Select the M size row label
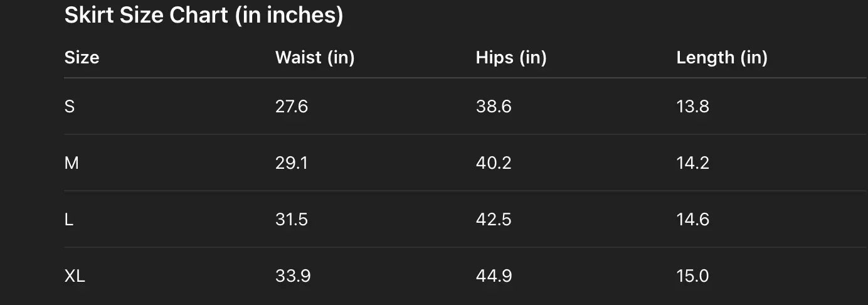 pyautogui.click(x=71, y=163)
